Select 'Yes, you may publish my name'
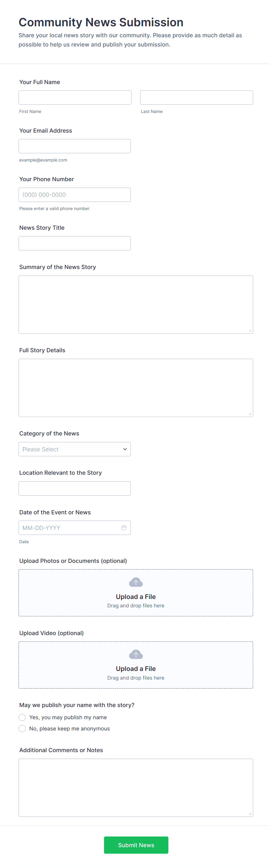The width and height of the screenshot is (269, 868). click(22, 717)
